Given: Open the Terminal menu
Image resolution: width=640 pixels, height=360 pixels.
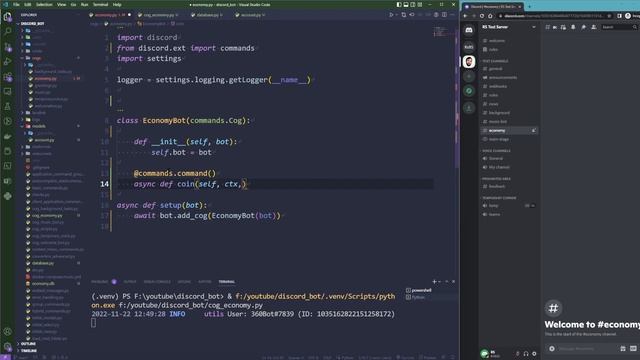Looking at the screenshot, I should (100, 4).
